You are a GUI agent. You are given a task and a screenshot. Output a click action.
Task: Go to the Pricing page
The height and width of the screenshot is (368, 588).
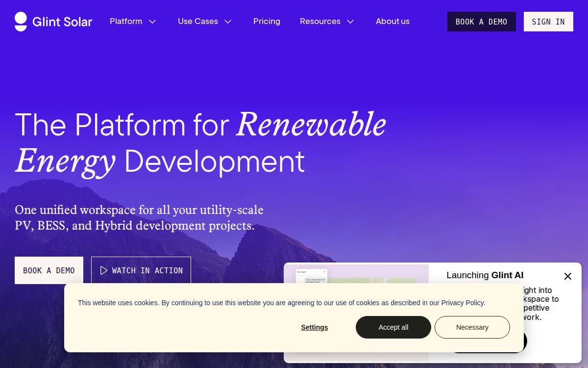267,21
